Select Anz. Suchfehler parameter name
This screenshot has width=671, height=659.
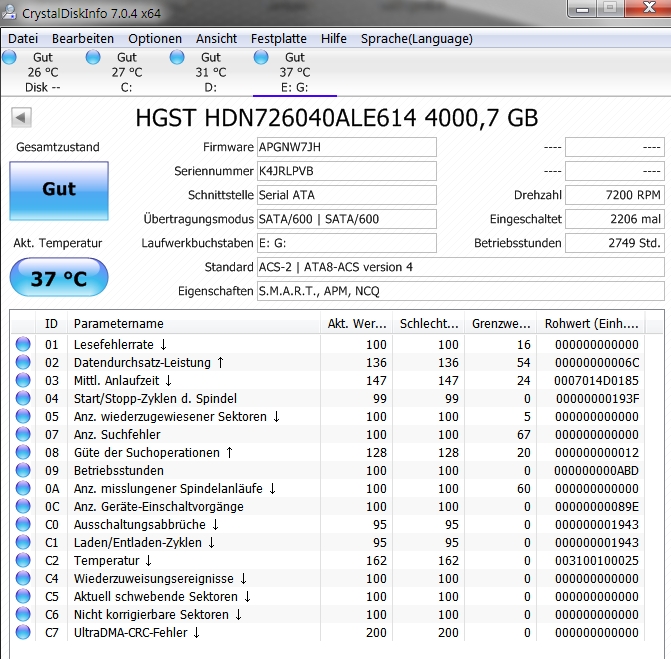click(x=117, y=434)
